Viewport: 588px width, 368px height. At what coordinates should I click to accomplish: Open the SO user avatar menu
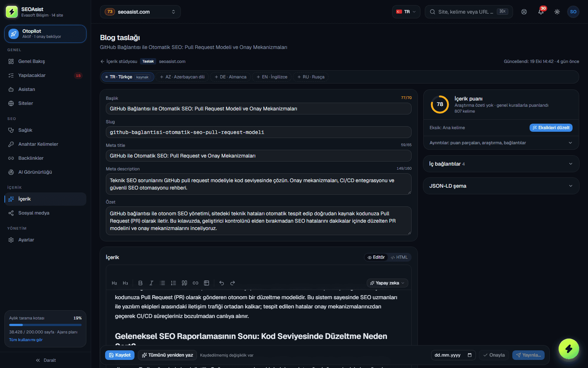573,12
